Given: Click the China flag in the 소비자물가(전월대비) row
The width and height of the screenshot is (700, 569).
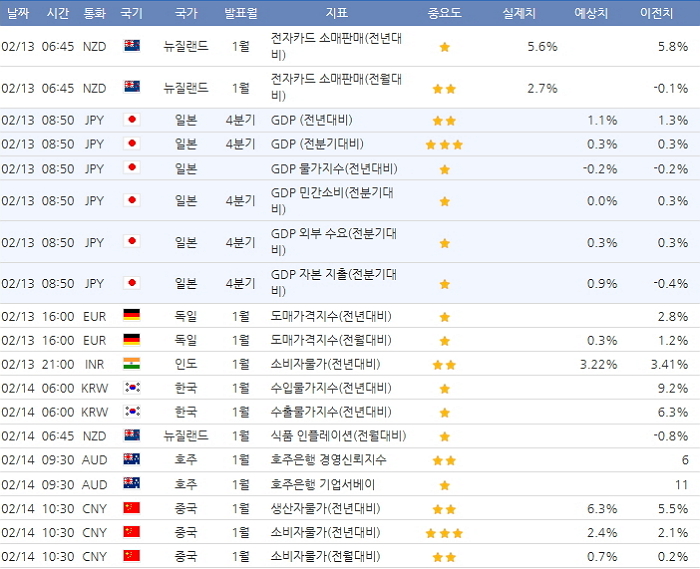Looking at the screenshot, I should click(x=132, y=556).
